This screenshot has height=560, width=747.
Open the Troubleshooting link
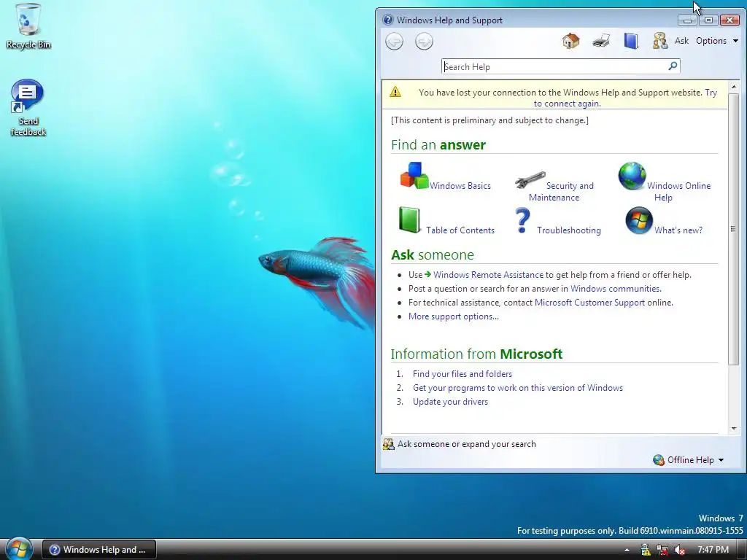[x=569, y=230]
